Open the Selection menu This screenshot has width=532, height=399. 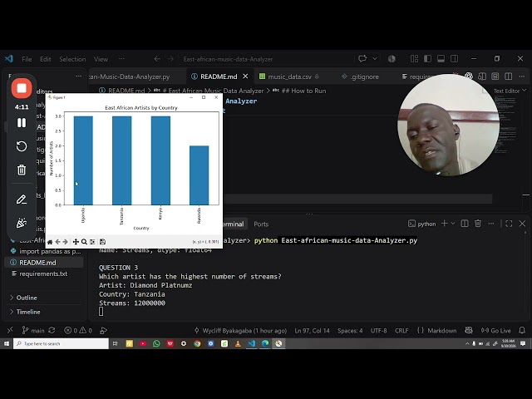[x=72, y=59]
